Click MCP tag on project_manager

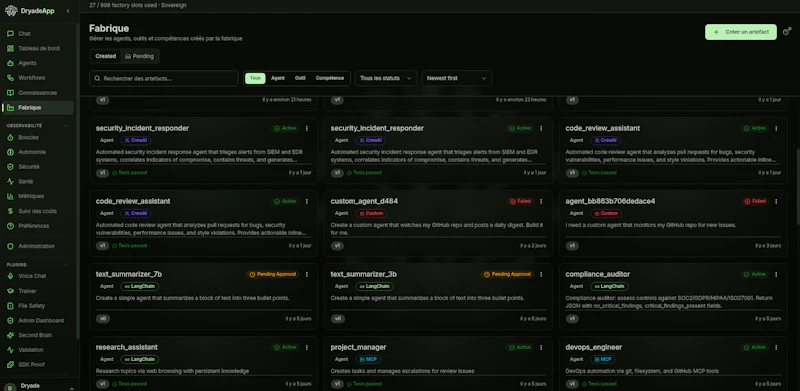368,359
